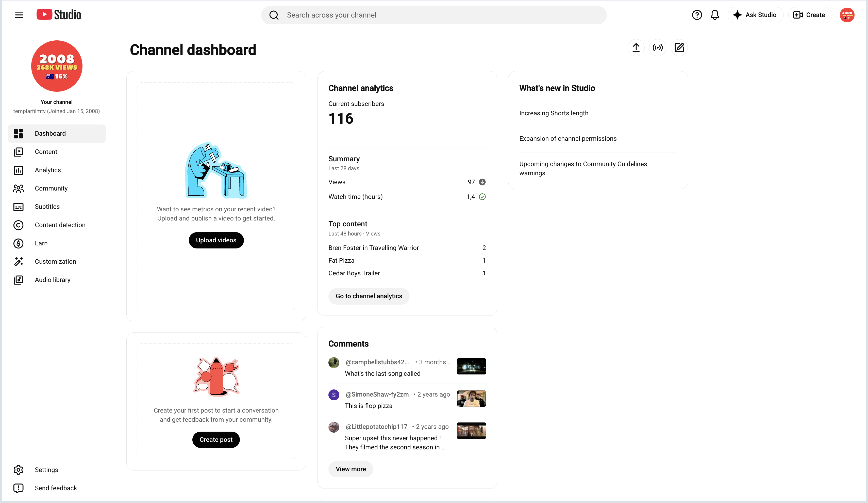Open the notifications bell
The height and width of the screenshot is (503, 868).
(x=715, y=15)
